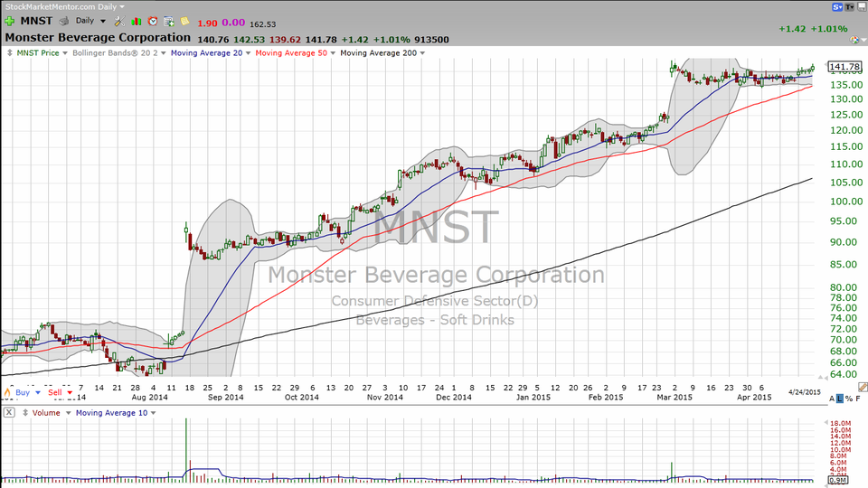Expand Moving Average 10 dropdown
The height and width of the screenshot is (488, 868).
click(x=154, y=413)
